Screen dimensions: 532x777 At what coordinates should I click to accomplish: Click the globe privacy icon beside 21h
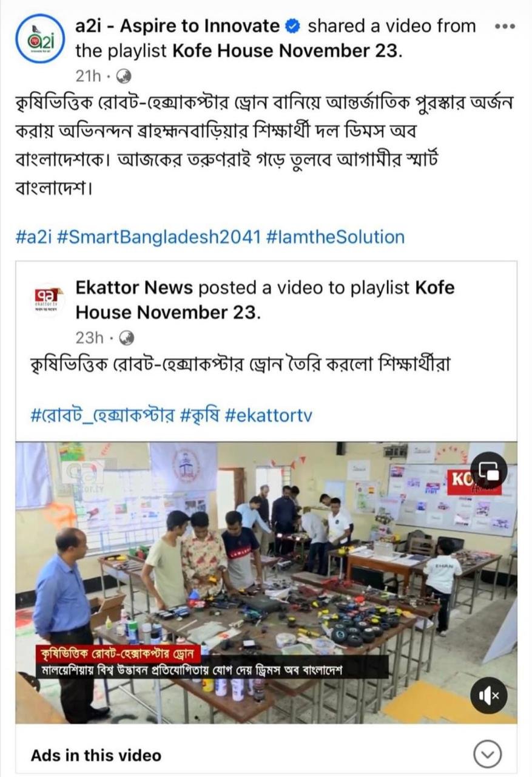123,76
